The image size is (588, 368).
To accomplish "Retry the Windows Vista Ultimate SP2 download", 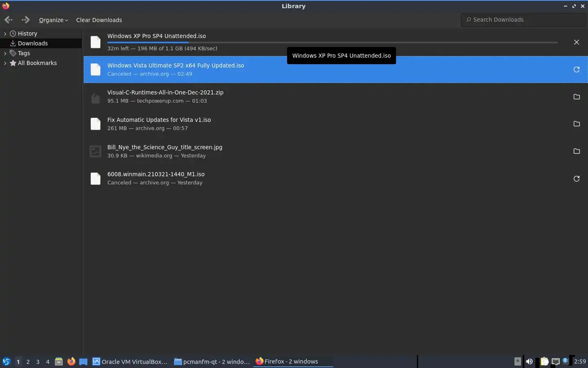I will (x=576, y=70).
